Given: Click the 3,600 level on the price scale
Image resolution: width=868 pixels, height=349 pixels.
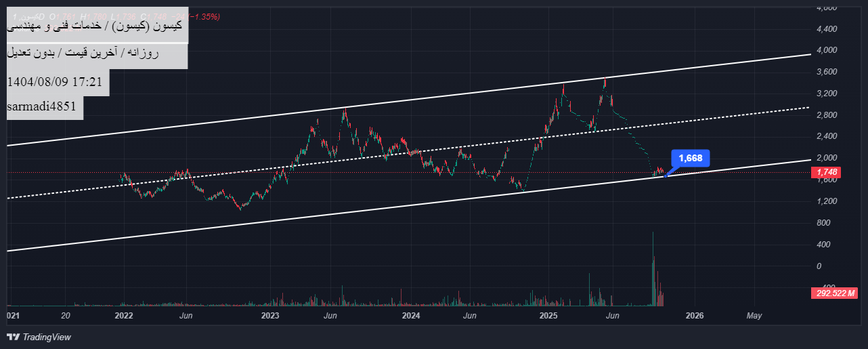Looking at the screenshot, I should (x=827, y=72).
